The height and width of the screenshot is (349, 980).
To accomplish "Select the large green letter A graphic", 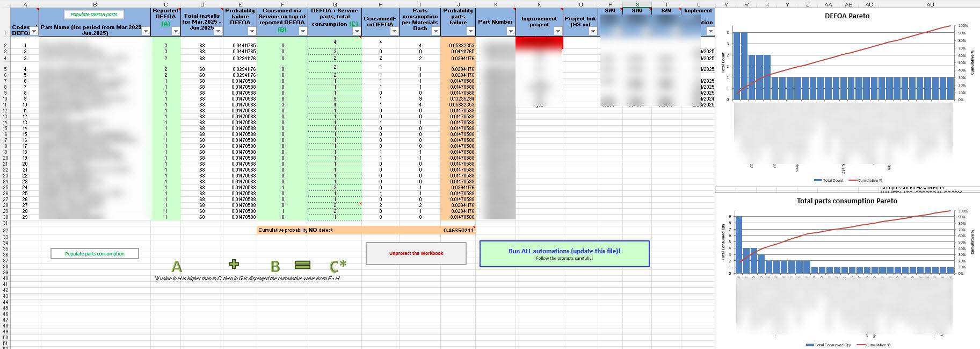I will click(x=177, y=266).
